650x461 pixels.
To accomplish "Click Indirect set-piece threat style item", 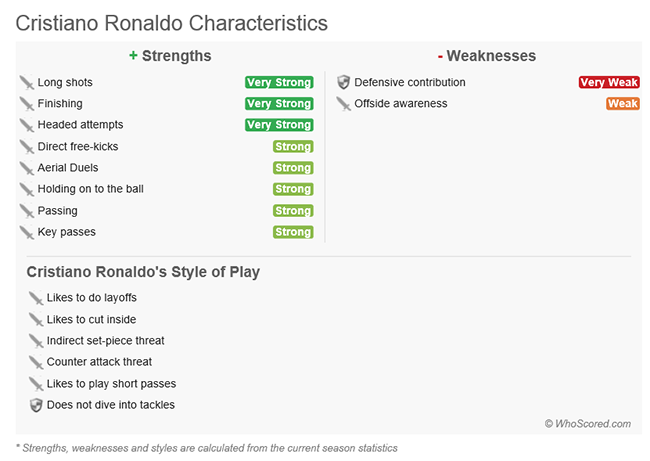I will tap(106, 341).
